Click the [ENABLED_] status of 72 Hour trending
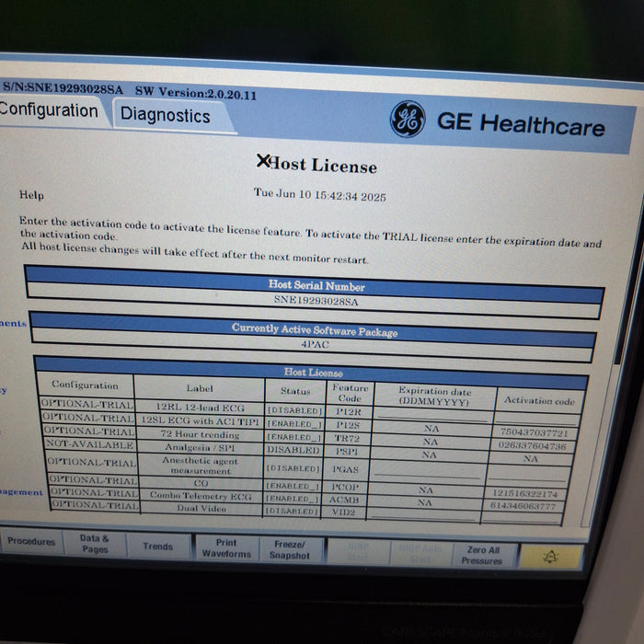644x644 pixels. tap(294, 437)
